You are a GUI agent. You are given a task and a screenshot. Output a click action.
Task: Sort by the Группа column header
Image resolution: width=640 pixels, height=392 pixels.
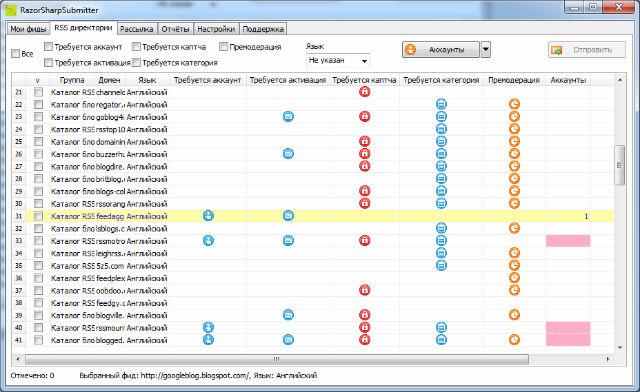pyautogui.click(x=72, y=80)
